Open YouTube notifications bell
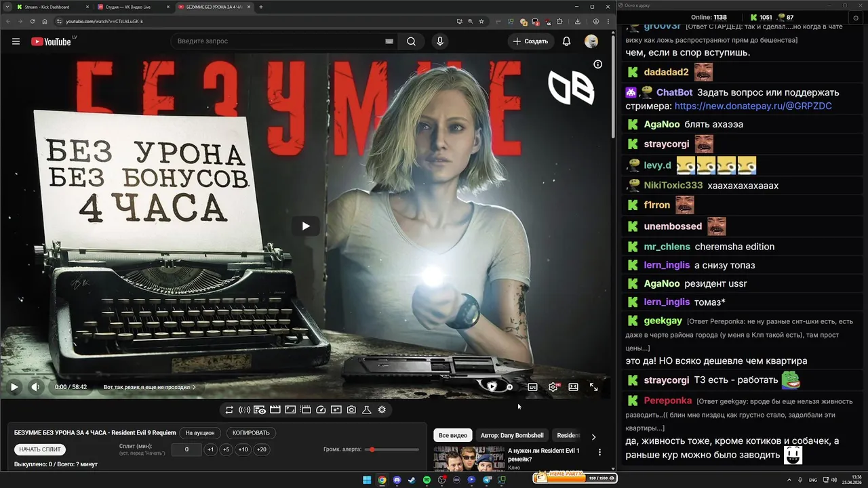Screen dimensions: 868x488 point(566,41)
